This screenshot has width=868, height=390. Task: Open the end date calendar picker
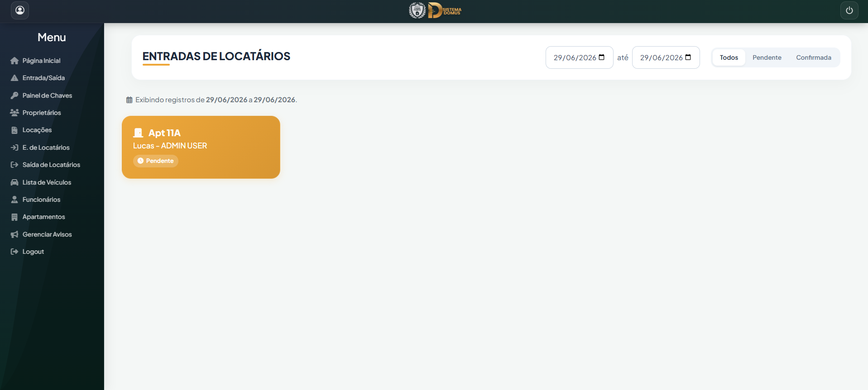click(688, 57)
